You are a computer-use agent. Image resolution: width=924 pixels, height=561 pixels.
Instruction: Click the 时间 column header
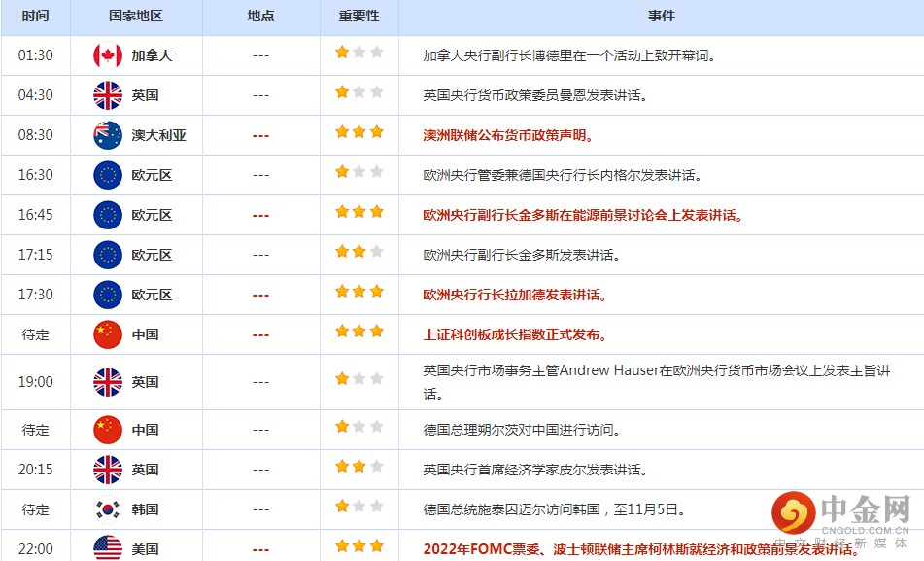pyautogui.click(x=35, y=17)
